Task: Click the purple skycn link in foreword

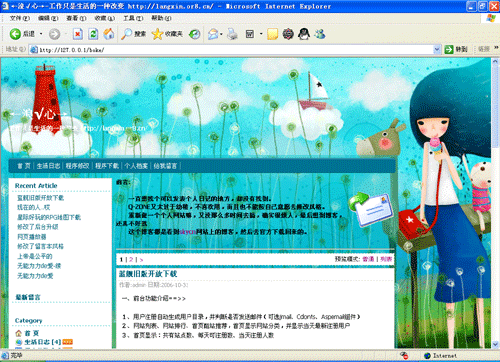Action: point(188,232)
